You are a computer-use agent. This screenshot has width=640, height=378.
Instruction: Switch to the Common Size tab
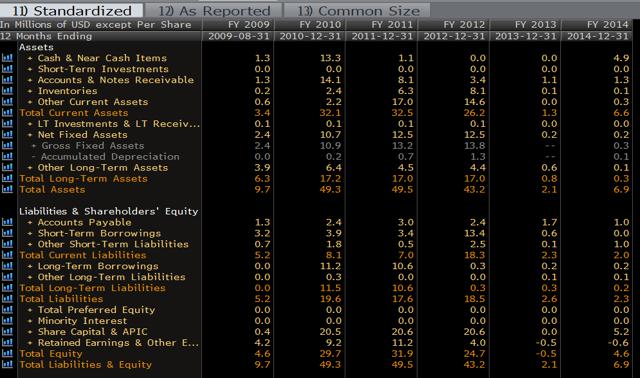[357, 11]
